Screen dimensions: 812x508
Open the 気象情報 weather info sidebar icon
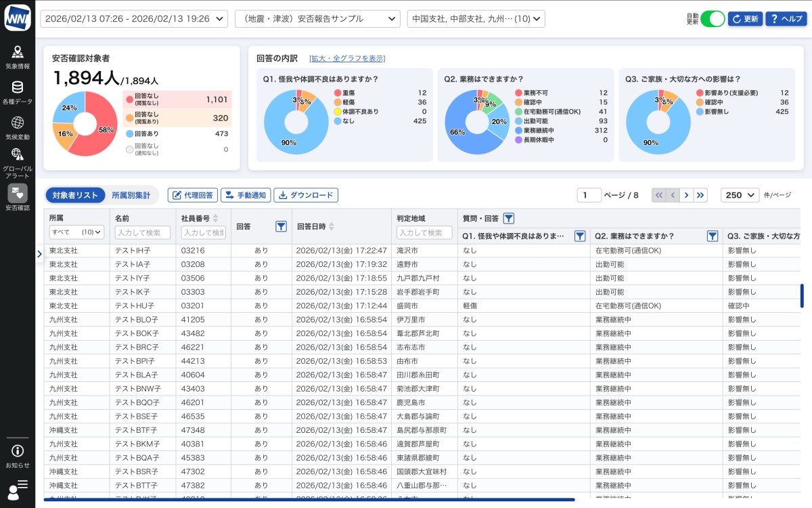click(17, 57)
